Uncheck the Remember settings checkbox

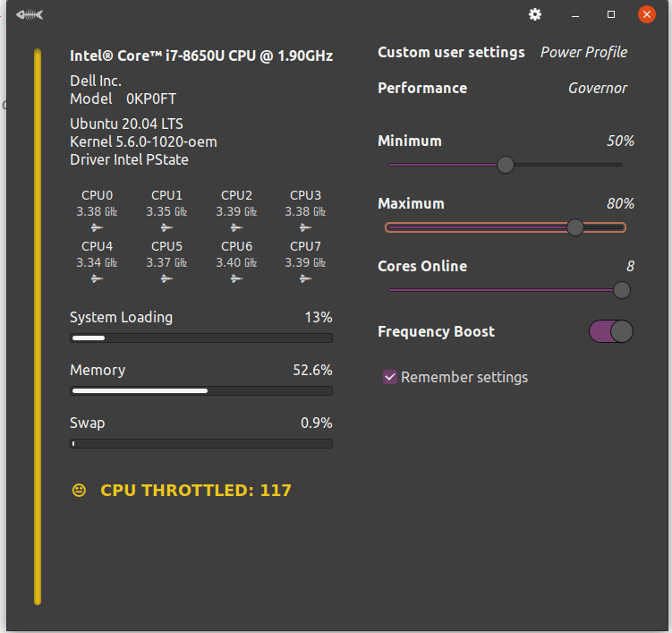click(390, 377)
